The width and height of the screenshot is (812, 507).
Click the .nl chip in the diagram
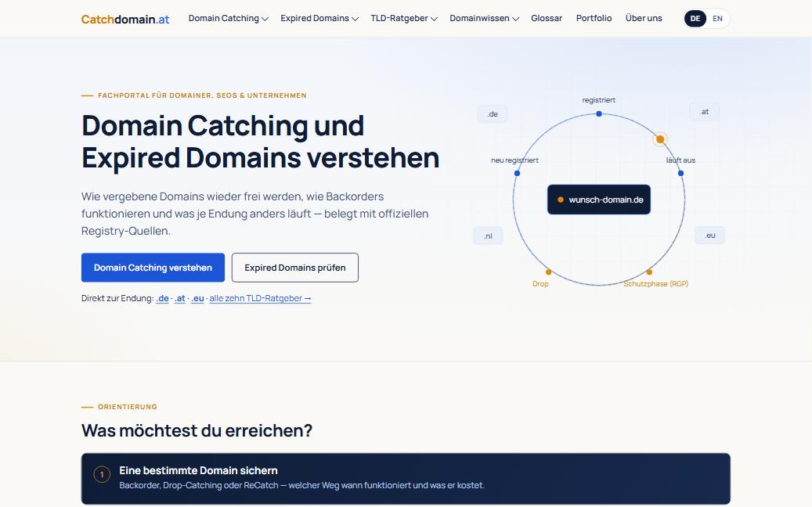488,236
